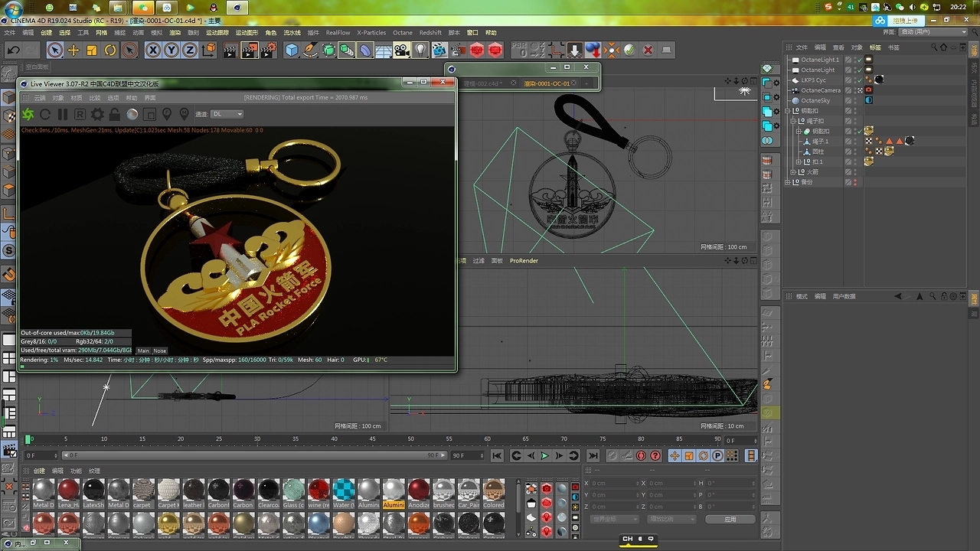Select the Rotate tool

point(110,51)
